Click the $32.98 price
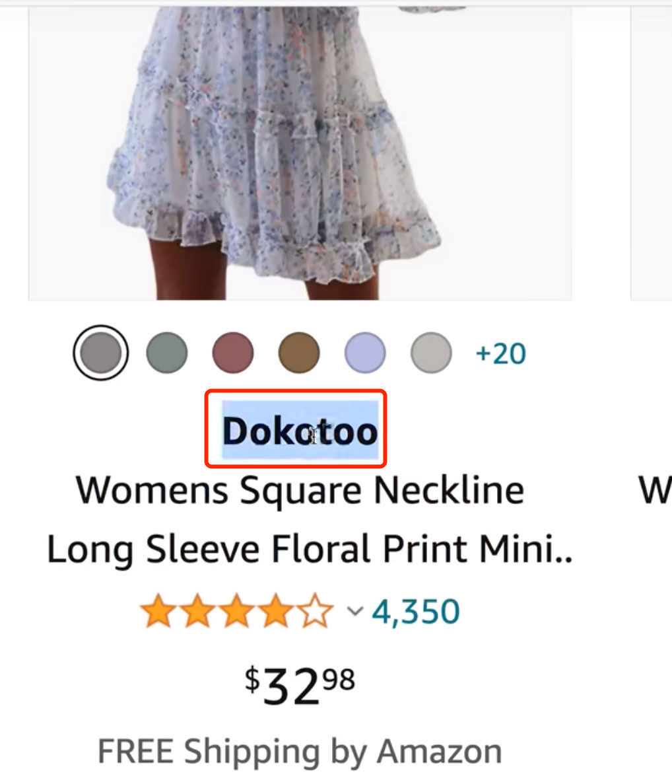Image resolution: width=672 pixels, height=784 pixels. (x=300, y=684)
